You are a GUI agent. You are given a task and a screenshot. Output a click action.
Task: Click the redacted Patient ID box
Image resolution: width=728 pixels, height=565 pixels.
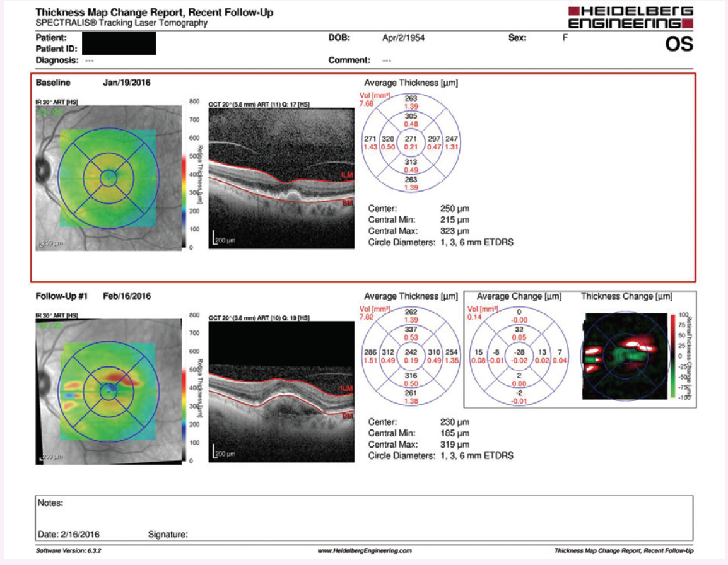(x=119, y=44)
